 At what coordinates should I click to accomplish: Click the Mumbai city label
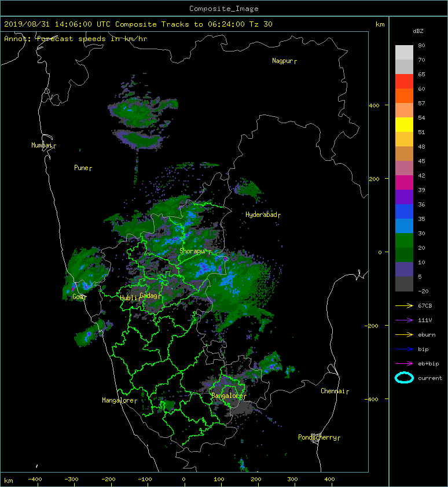[41, 145]
